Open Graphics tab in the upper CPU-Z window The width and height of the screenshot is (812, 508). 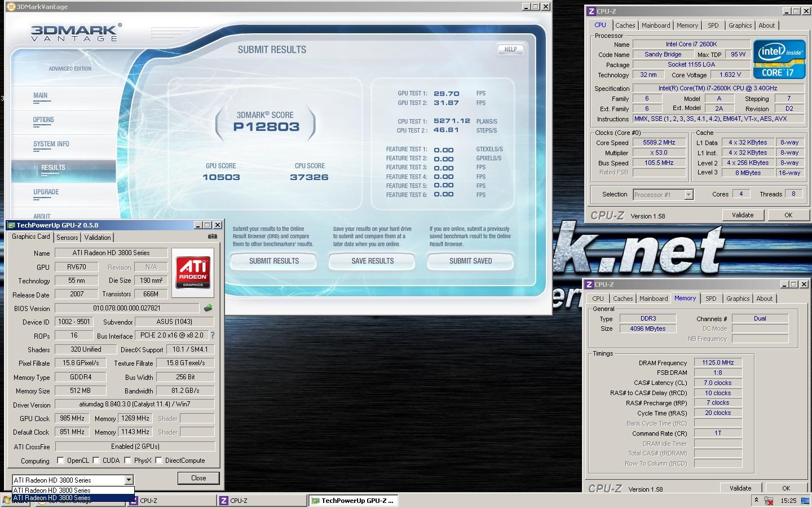pyautogui.click(x=740, y=25)
